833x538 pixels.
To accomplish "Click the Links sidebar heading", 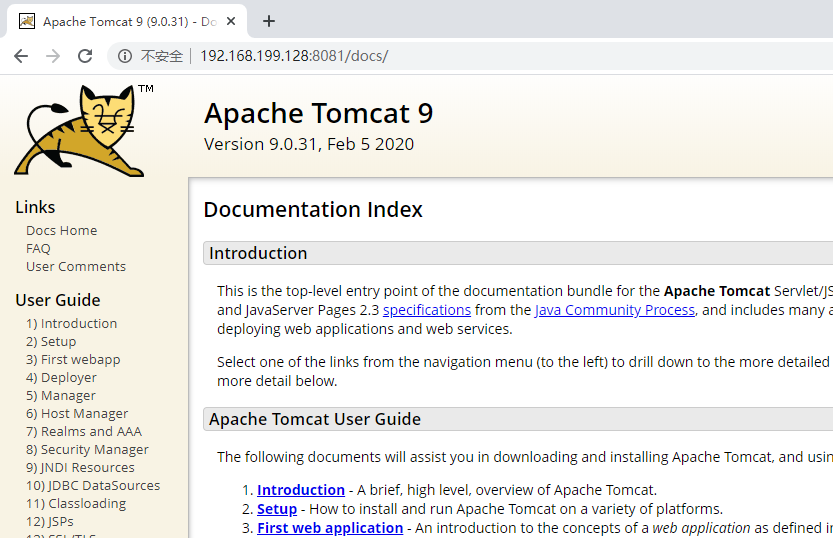I will [x=35, y=207].
